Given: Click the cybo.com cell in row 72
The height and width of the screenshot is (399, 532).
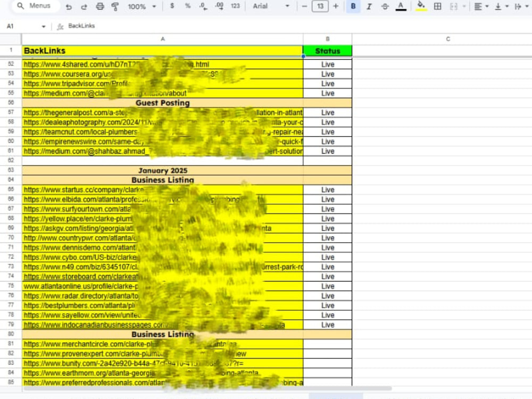Looking at the screenshot, I should tap(162, 257).
